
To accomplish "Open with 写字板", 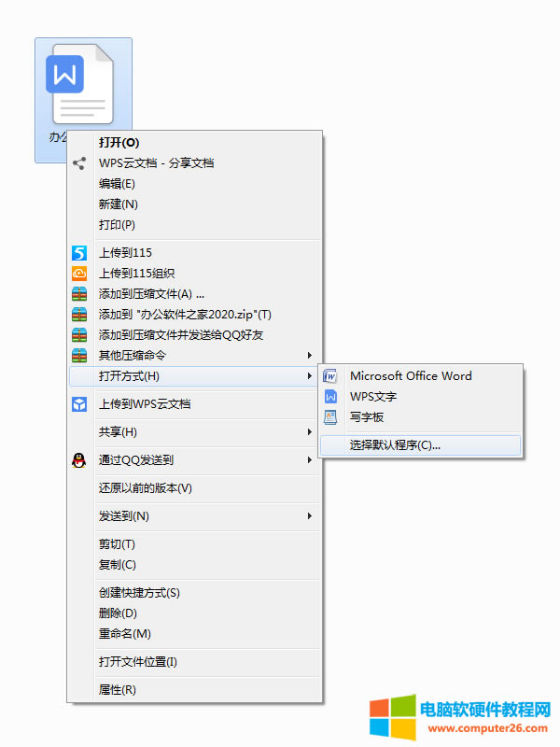I will (x=421, y=417).
